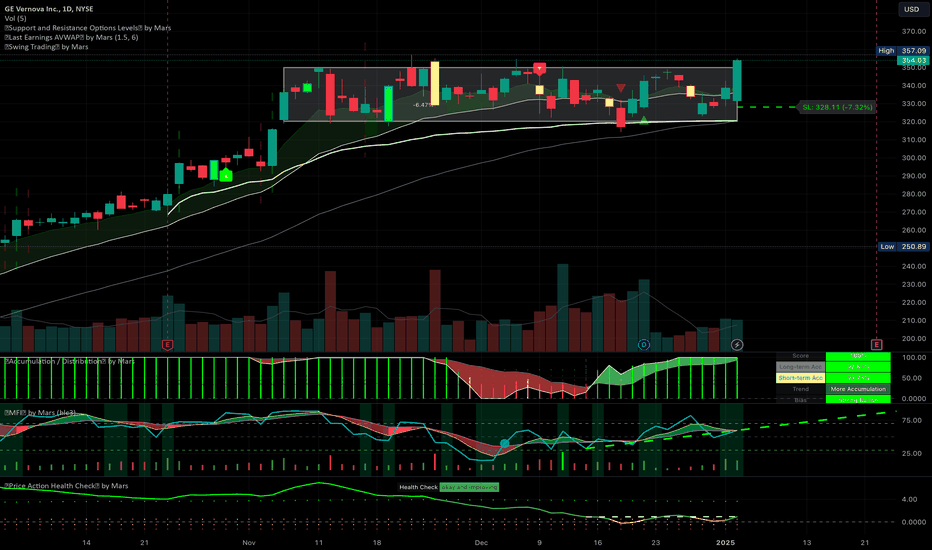Click the 75.00 MFI scale label

click(911, 420)
